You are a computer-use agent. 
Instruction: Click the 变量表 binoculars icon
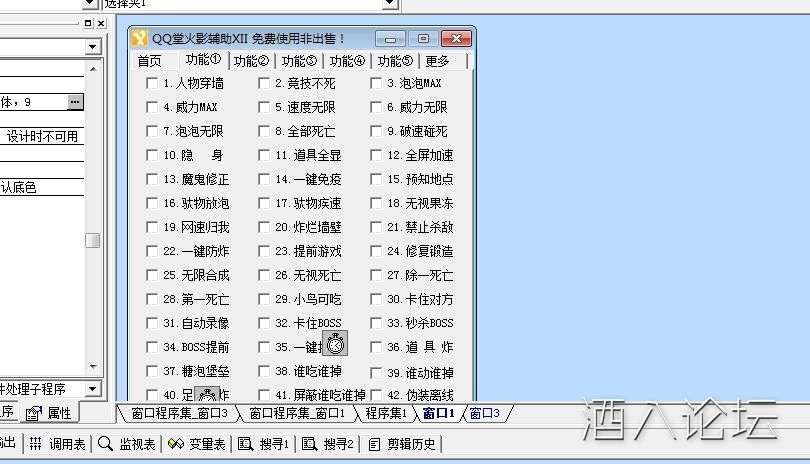point(176,443)
